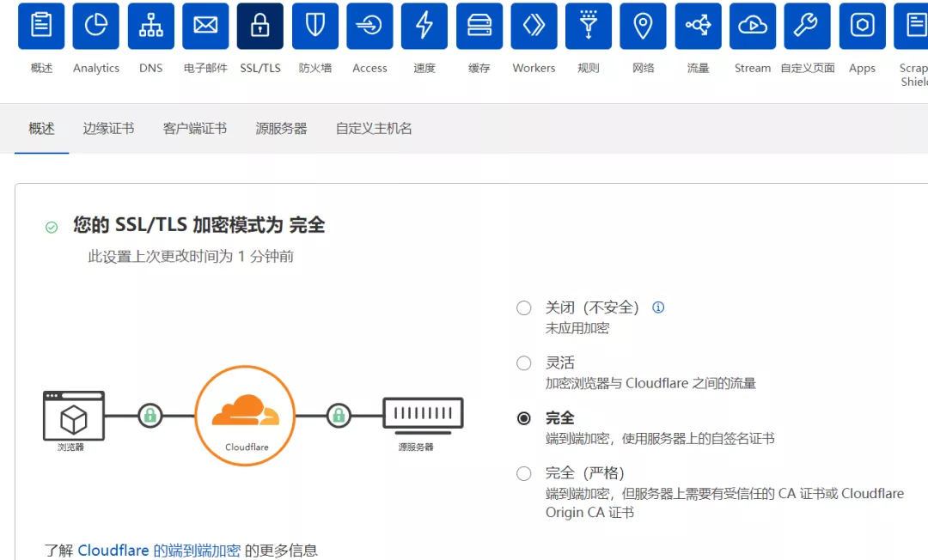The width and height of the screenshot is (928, 560).
Task: Switch to the 边缘证书 tab
Action: click(108, 129)
